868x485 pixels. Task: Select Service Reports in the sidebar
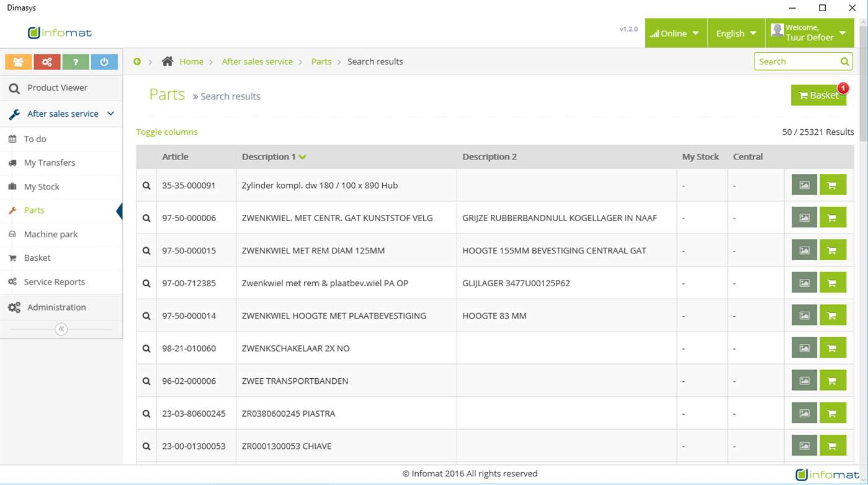(54, 282)
